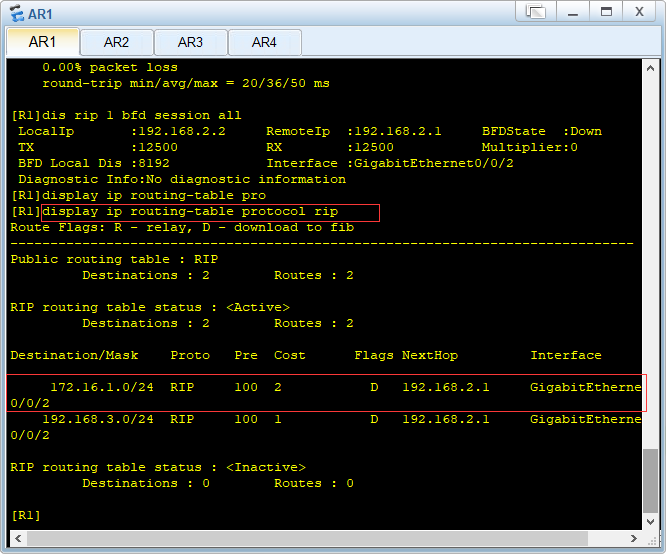Select the AR4 tab
The image size is (666, 554).
264,42
